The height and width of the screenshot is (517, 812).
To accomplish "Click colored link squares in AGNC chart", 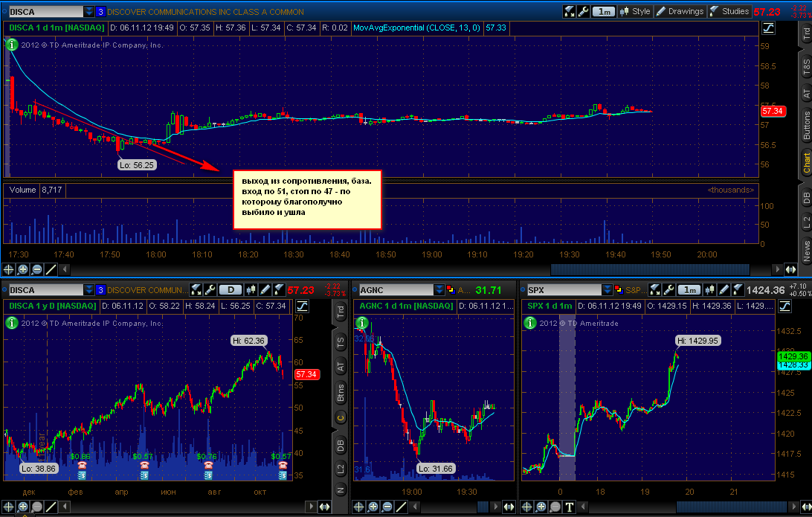I will [x=451, y=290].
